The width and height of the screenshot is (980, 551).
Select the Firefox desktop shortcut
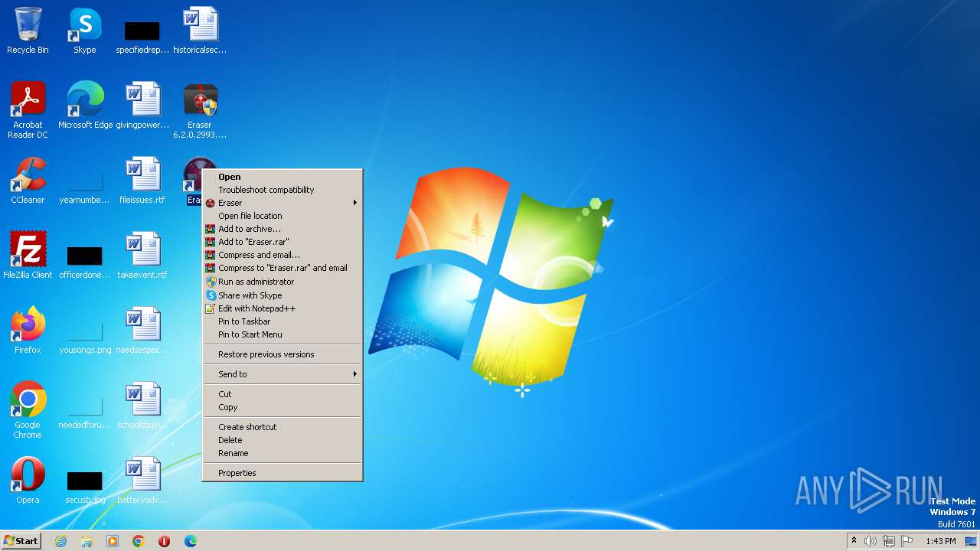click(x=28, y=330)
